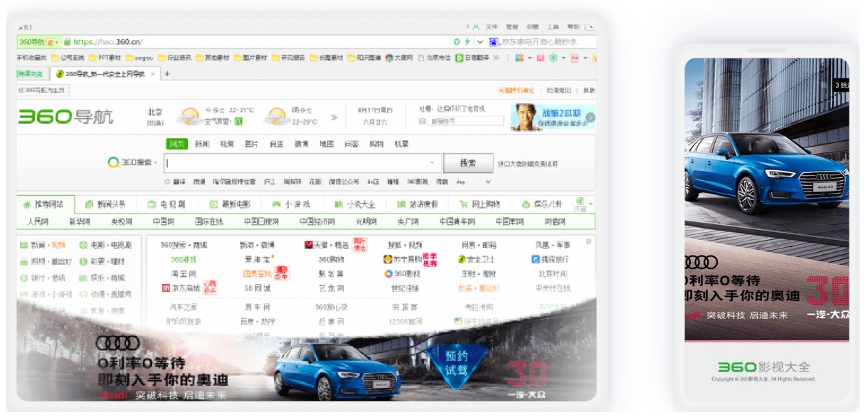Image resolution: width=868 pixels, height=420 pixels.
Task: Click the PPT素材 bookmark folder
Action: click(x=105, y=58)
